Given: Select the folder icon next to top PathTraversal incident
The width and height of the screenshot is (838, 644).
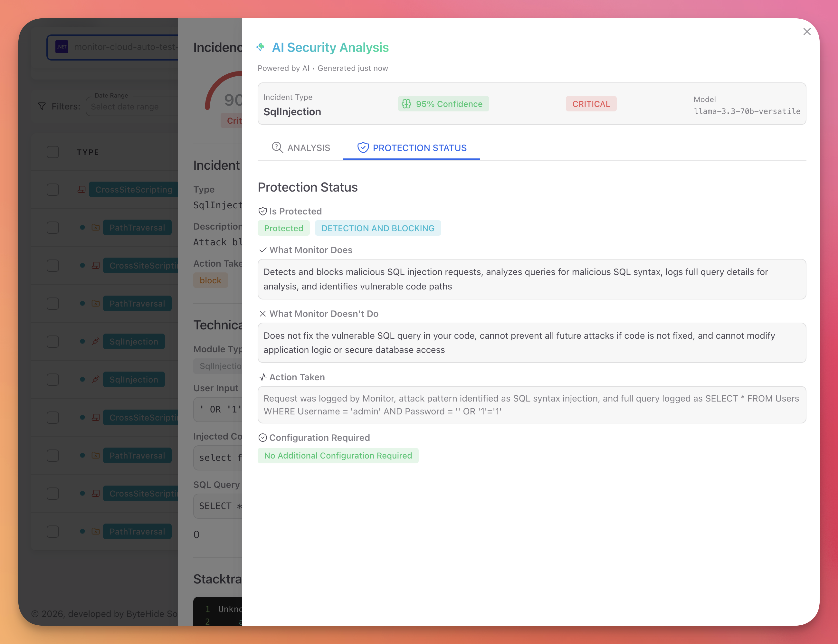Looking at the screenshot, I should point(96,227).
